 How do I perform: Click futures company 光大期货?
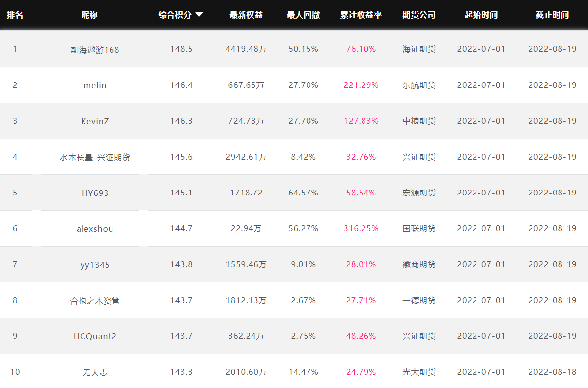coord(419,372)
